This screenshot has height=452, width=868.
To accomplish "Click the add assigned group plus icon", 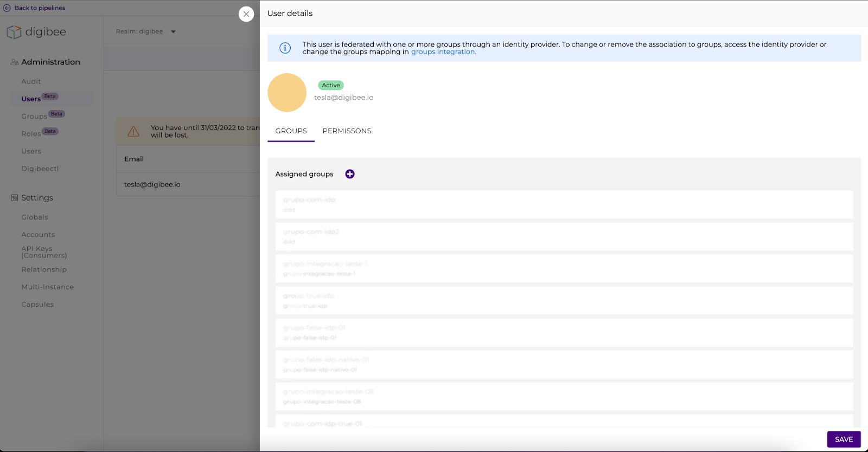I will pyautogui.click(x=350, y=174).
